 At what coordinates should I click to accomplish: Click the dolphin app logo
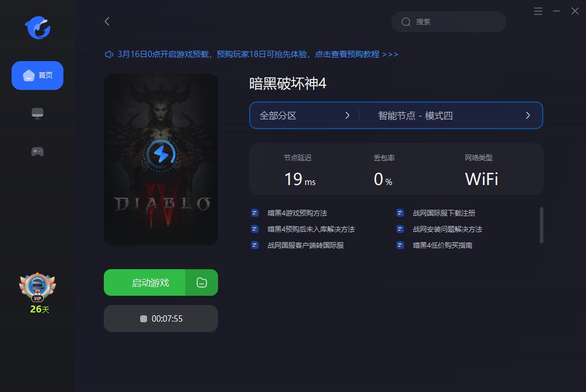tap(37, 28)
